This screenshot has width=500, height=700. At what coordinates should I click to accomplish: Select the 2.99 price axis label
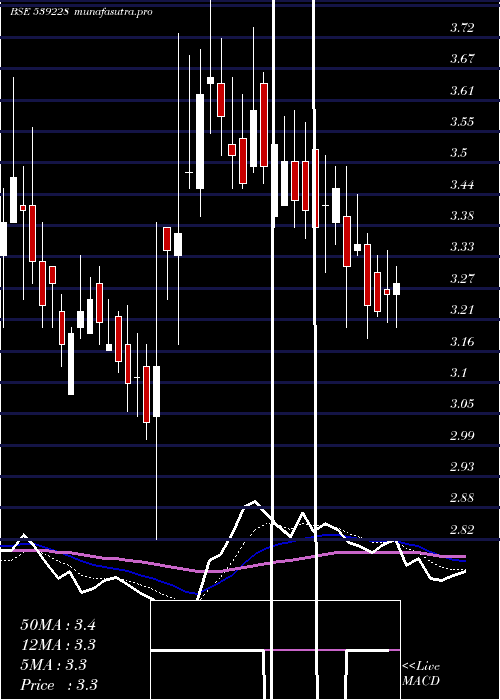tap(462, 436)
